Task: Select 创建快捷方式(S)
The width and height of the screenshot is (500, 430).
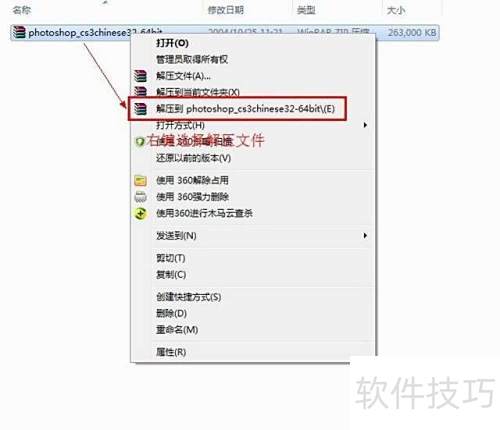Action: click(189, 297)
